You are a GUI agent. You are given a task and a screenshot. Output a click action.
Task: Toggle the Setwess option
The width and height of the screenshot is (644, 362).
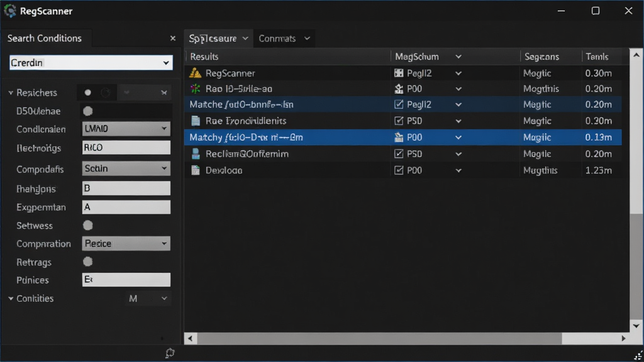87,226
